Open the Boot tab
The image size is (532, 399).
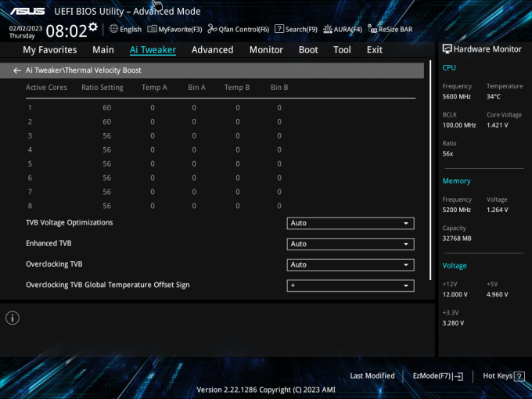point(308,50)
